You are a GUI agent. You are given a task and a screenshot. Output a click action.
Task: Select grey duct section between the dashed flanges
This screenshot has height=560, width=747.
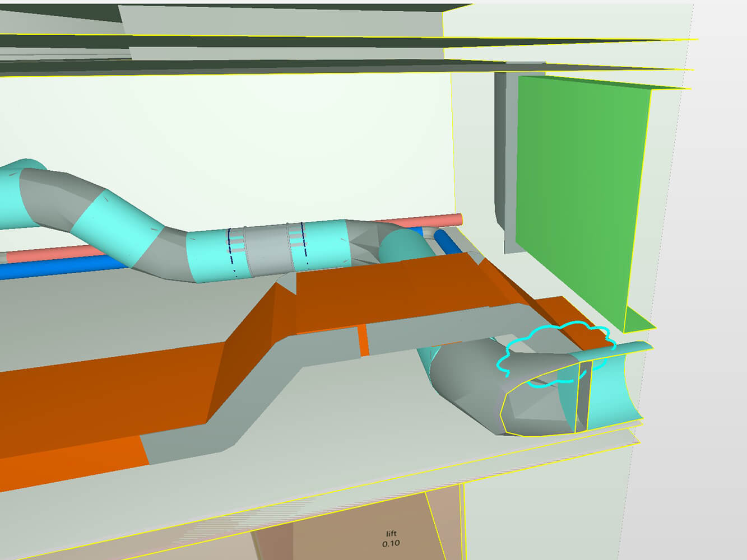(268, 249)
